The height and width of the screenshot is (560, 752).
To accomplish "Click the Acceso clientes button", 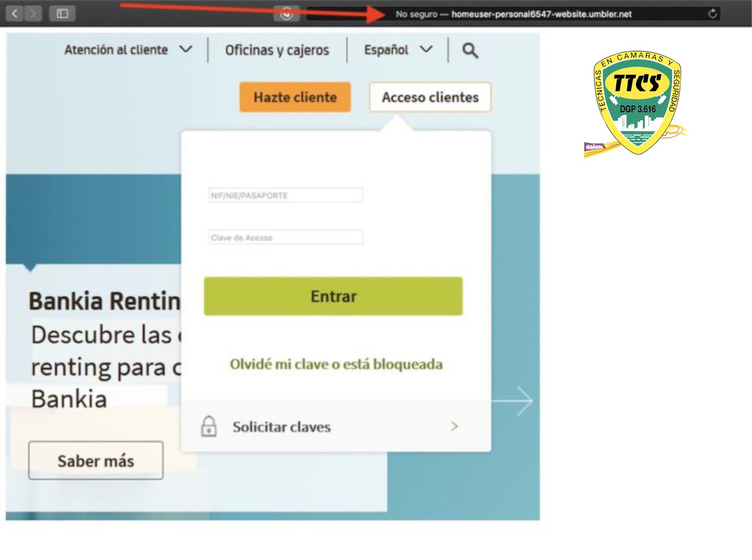I will click(x=430, y=97).
